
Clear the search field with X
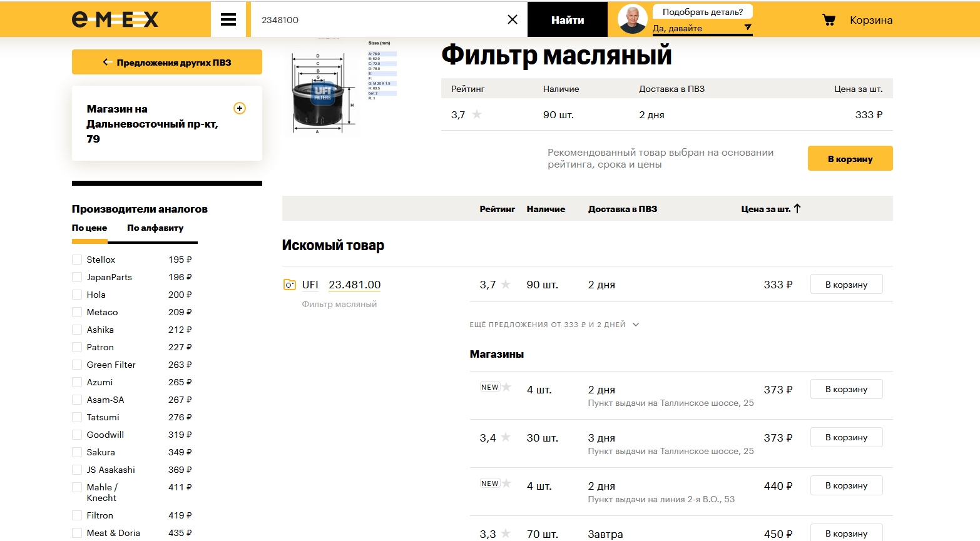[x=512, y=19]
